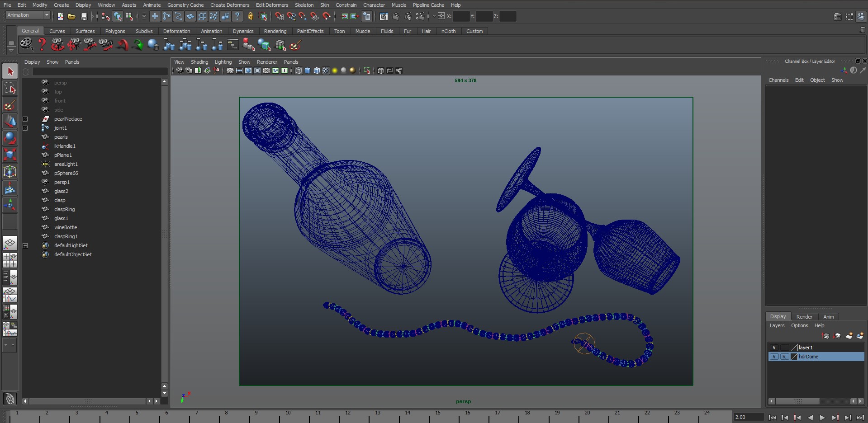This screenshot has width=868, height=423.
Task: Activate the Paint Selection tool in toolbox
Action: [10, 105]
